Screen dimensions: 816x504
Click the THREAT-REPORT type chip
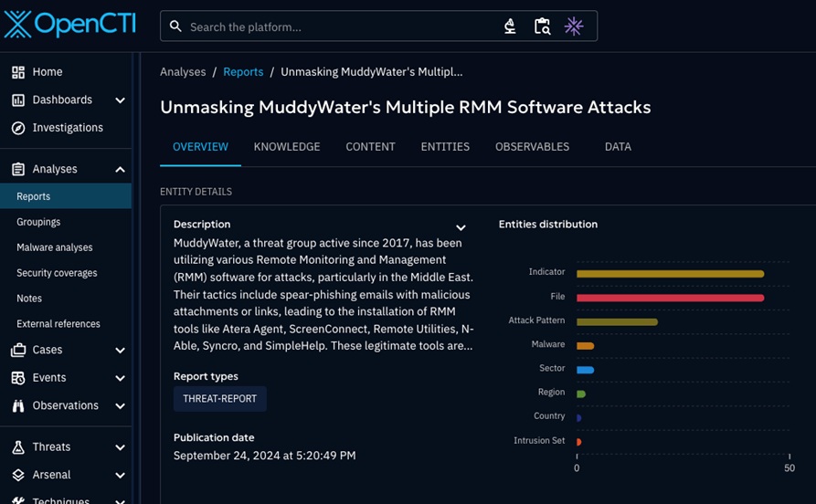coord(219,398)
